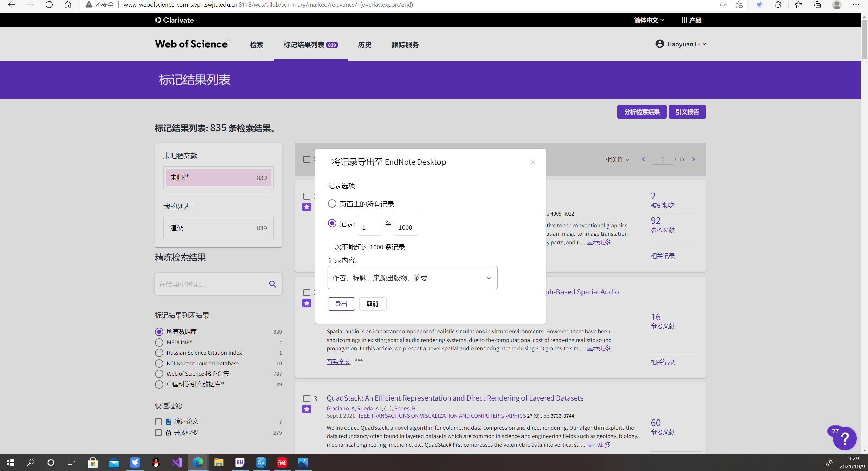Viewport: 868px width, 471px height.
Task: Open the 历史 history tab
Action: point(365,45)
